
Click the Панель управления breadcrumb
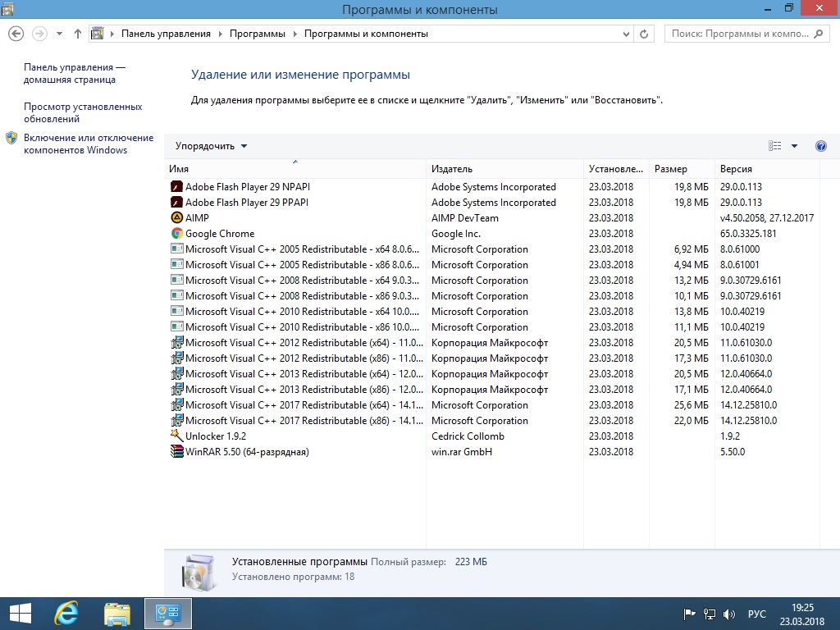tap(166, 34)
